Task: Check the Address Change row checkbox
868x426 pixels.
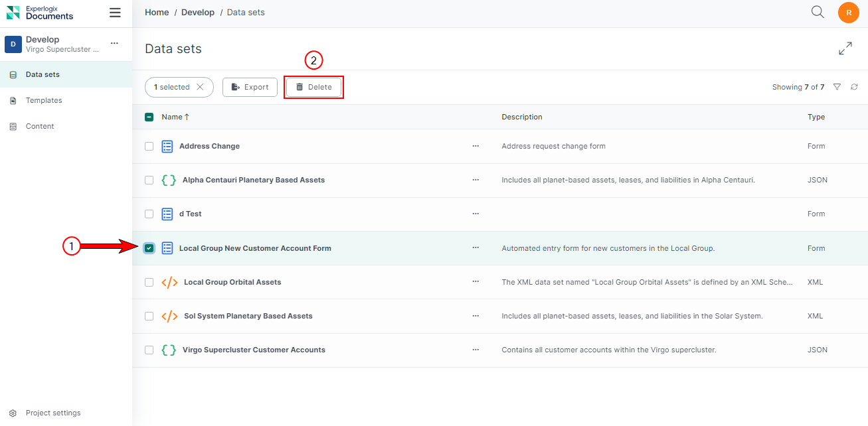Action: 149,146
